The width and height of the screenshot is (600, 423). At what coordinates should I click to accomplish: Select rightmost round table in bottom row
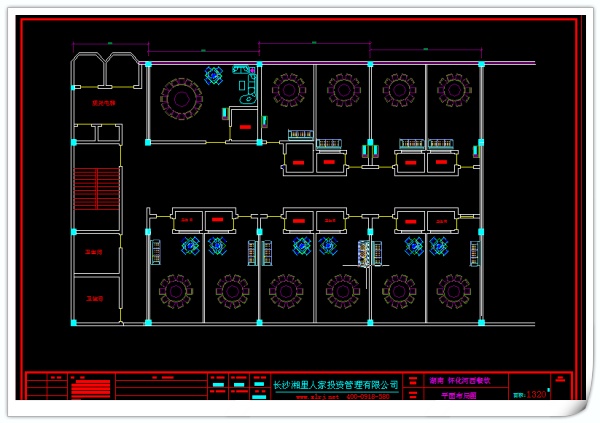point(453,291)
